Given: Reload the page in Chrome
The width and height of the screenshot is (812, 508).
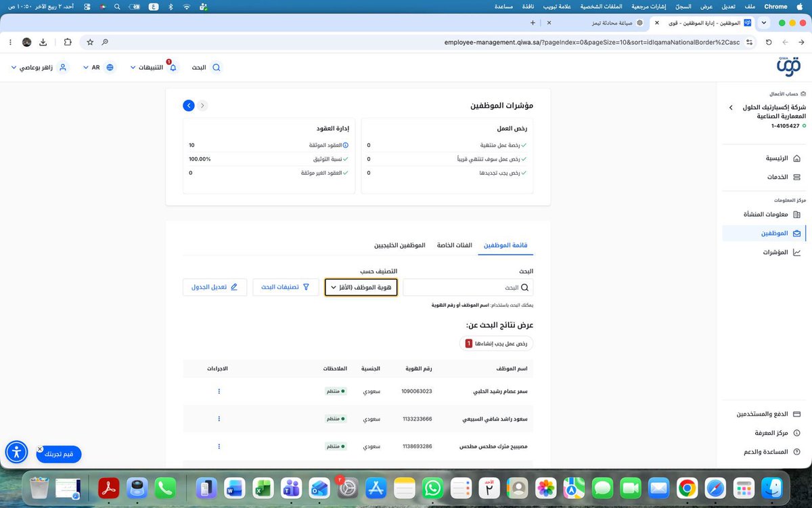Looking at the screenshot, I should pos(769,42).
